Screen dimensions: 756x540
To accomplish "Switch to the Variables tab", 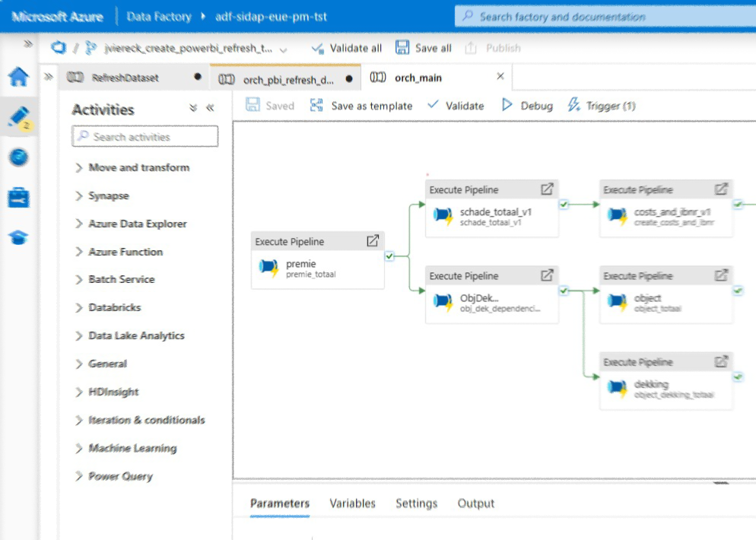I will point(352,503).
